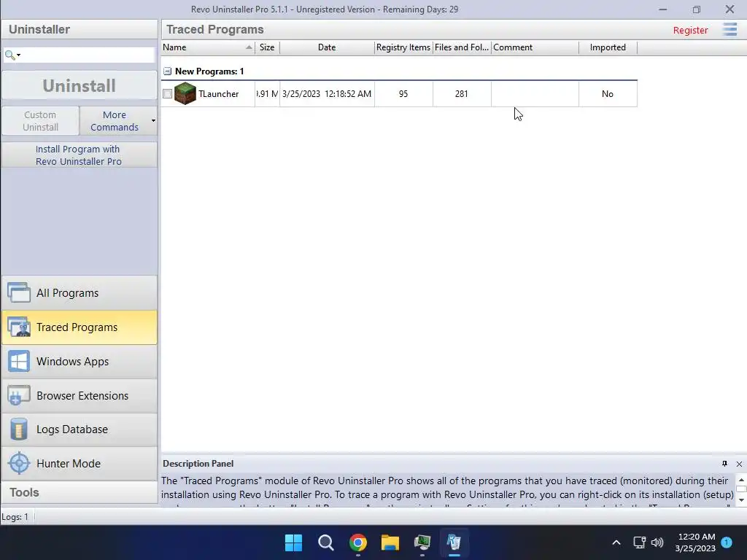Click the files count value 281
The width and height of the screenshot is (747, 560).
click(x=462, y=94)
